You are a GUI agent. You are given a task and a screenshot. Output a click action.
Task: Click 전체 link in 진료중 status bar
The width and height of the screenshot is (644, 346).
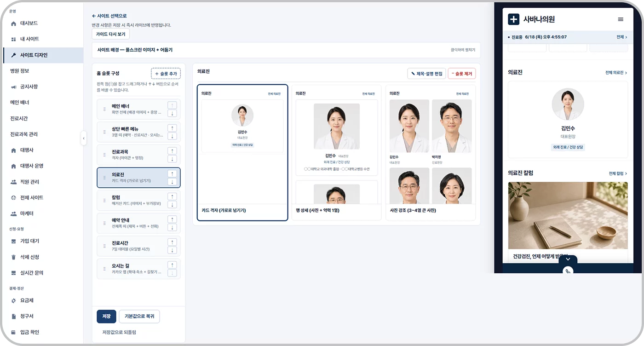click(x=622, y=37)
